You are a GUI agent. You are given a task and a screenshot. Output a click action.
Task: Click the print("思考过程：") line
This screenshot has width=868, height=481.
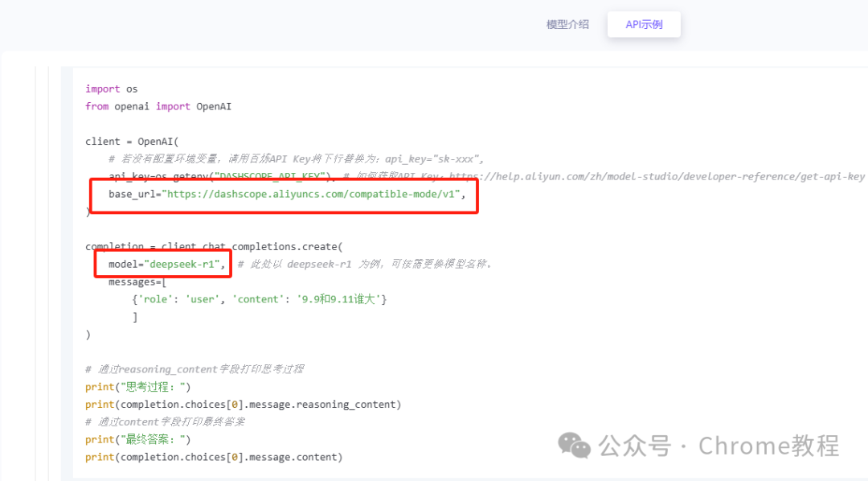[x=138, y=387]
